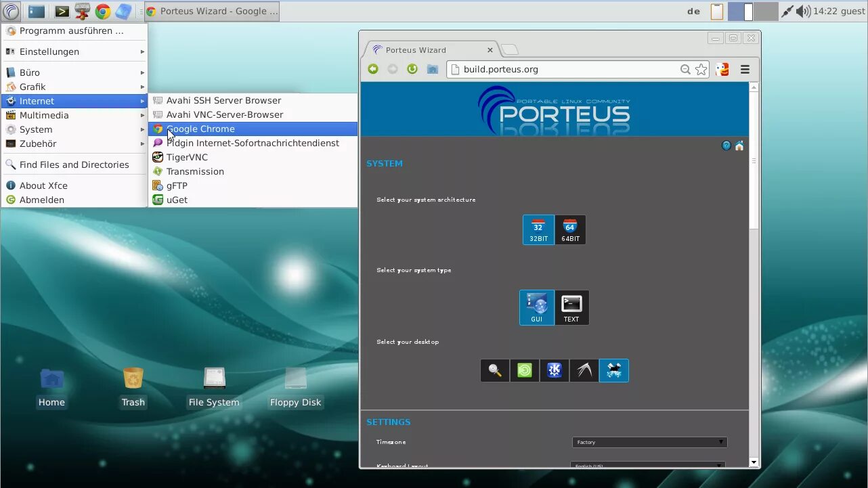Launch uGet from submenu
868x488 pixels.
click(x=253, y=200)
